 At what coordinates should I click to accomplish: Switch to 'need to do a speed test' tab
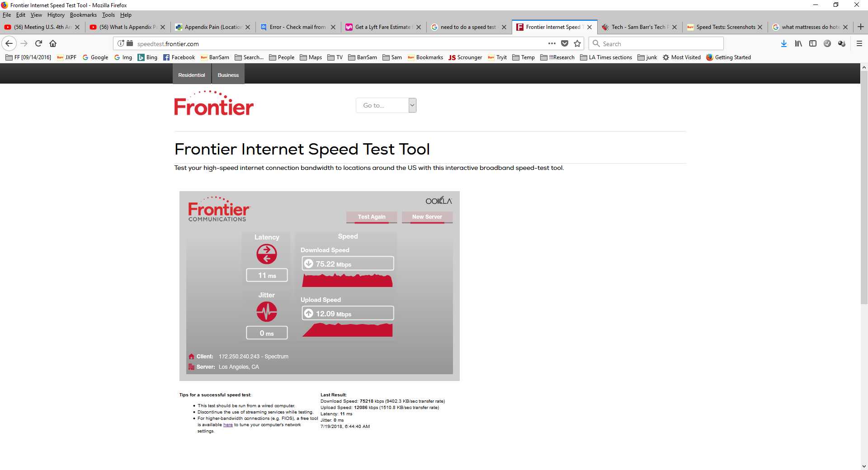469,27
